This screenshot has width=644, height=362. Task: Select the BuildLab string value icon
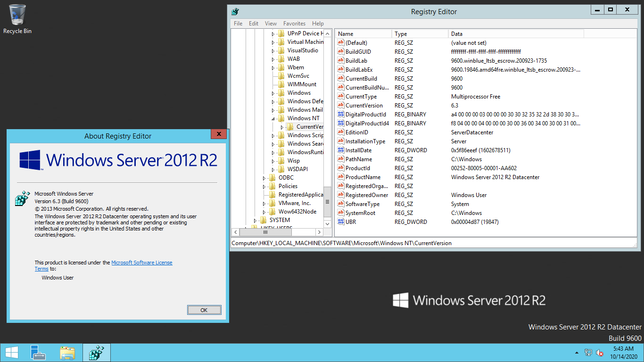tap(341, 60)
